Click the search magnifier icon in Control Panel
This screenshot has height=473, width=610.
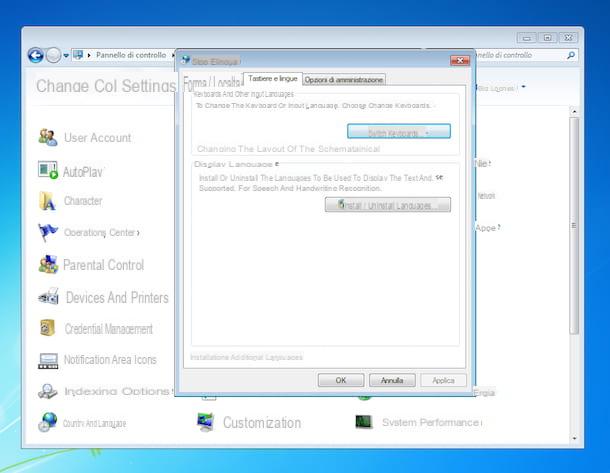click(x=571, y=55)
